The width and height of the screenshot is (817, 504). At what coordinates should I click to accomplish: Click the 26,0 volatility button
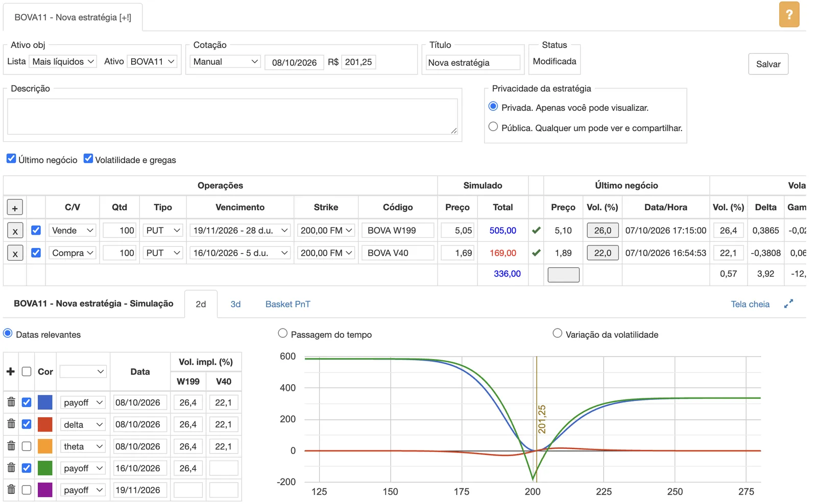point(603,231)
